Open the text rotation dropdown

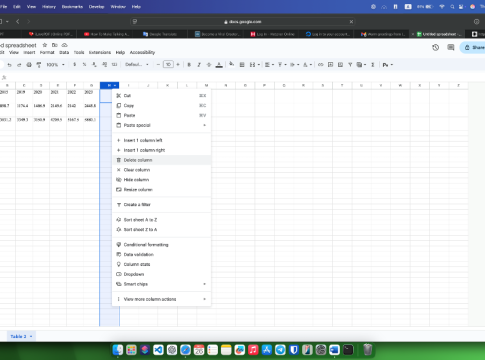(307, 65)
